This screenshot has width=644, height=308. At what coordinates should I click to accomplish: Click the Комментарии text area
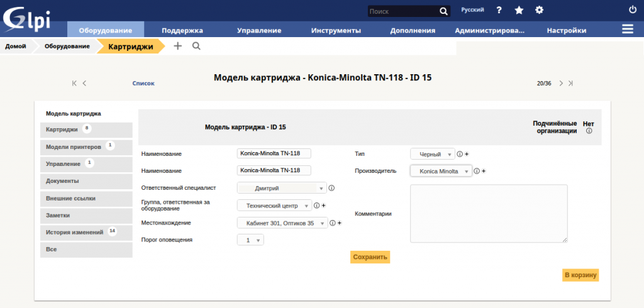[489, 214]
